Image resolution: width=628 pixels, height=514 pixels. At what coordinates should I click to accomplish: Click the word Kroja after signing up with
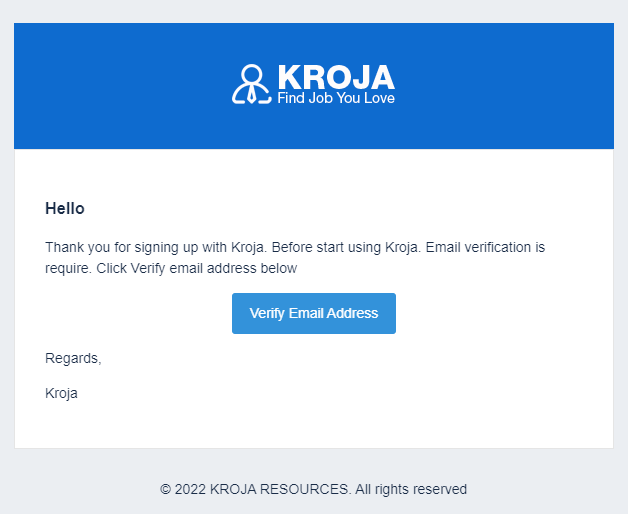[x=249, y=248]
